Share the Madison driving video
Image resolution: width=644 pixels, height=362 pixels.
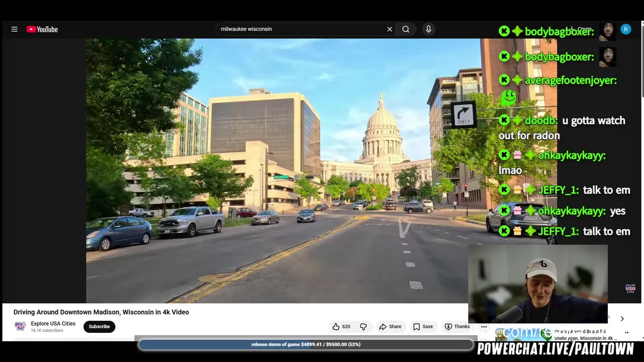[x=390, y=327]
